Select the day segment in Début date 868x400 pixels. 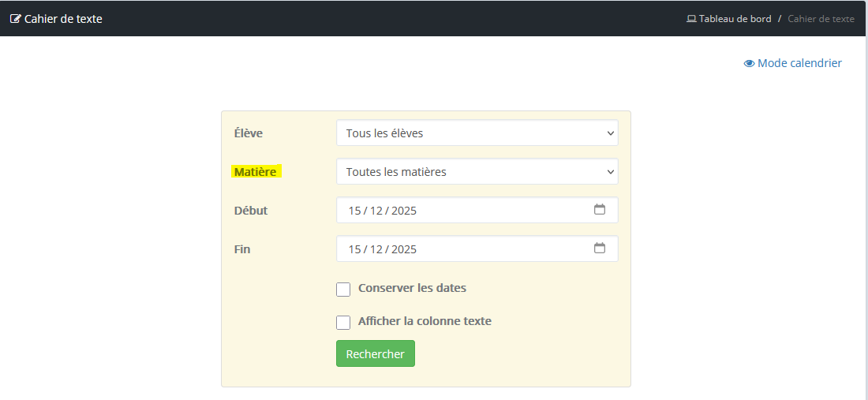[354, 211]
